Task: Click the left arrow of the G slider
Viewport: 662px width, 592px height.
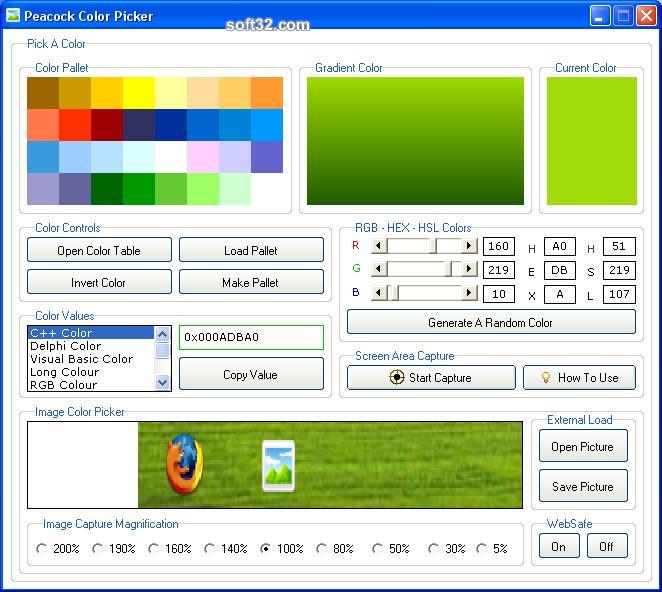Action: point(379,269)
